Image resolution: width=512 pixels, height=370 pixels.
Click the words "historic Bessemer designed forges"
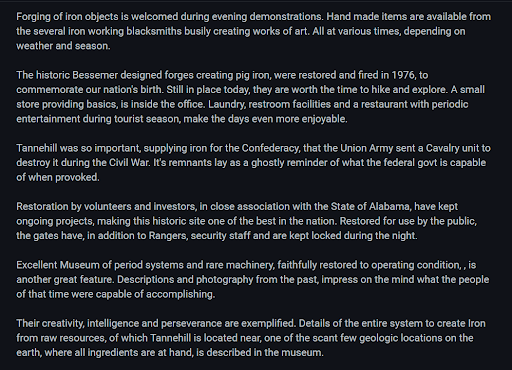(x=115, y=75)
